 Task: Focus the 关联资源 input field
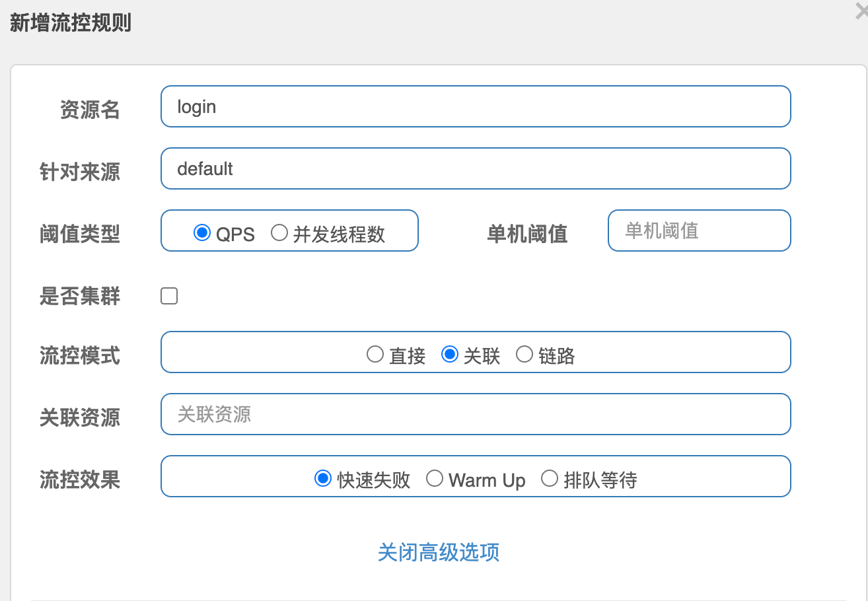pyautogui.click(x=476, y=414)
